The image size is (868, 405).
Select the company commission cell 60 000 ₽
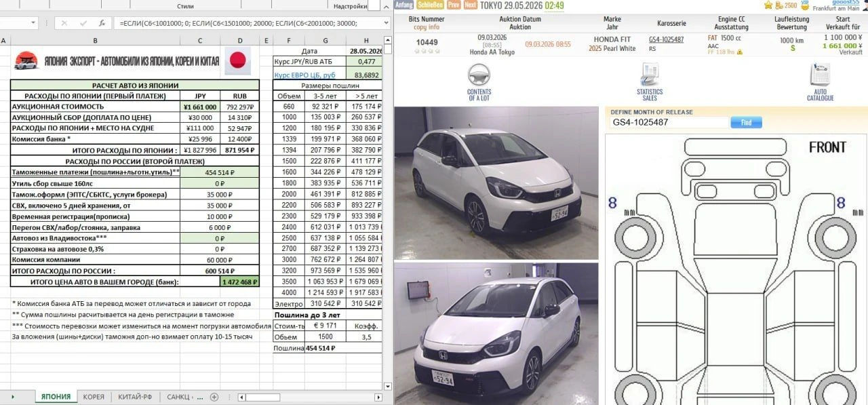(x=220, y=260)
